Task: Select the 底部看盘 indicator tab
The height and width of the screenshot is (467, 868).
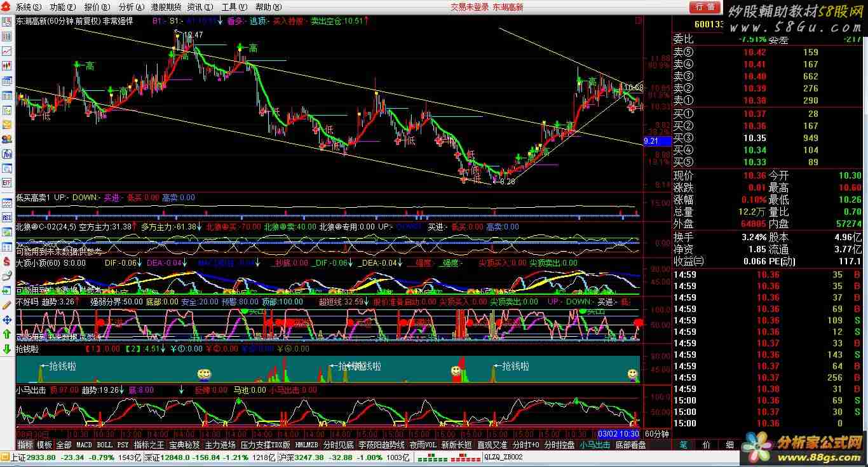Action: 630,445
